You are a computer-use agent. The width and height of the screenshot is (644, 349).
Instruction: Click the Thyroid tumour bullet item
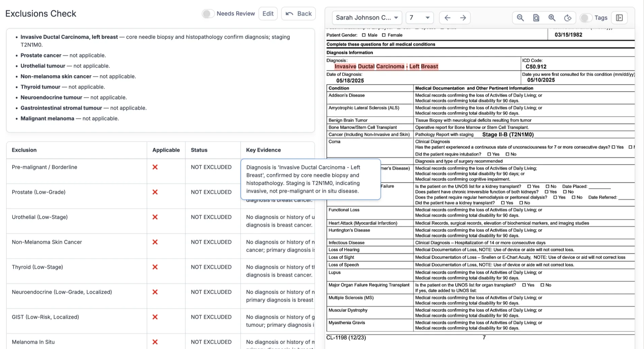63,87
